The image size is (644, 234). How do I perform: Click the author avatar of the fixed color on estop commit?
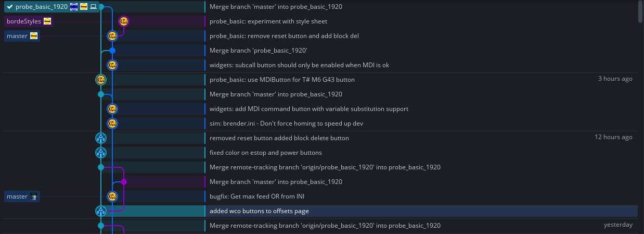coord(101,153)
